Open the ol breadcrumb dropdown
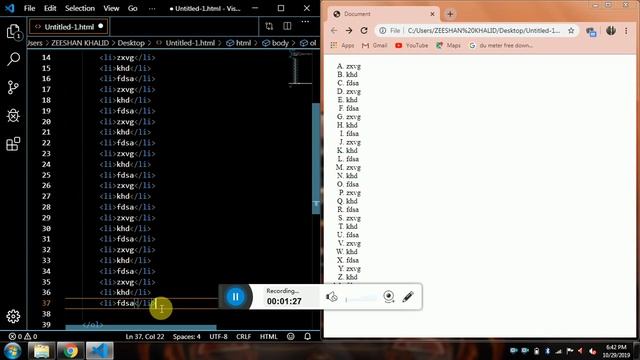Image resolution: width=640 pixels, height=360 pixels. point(308,43)
